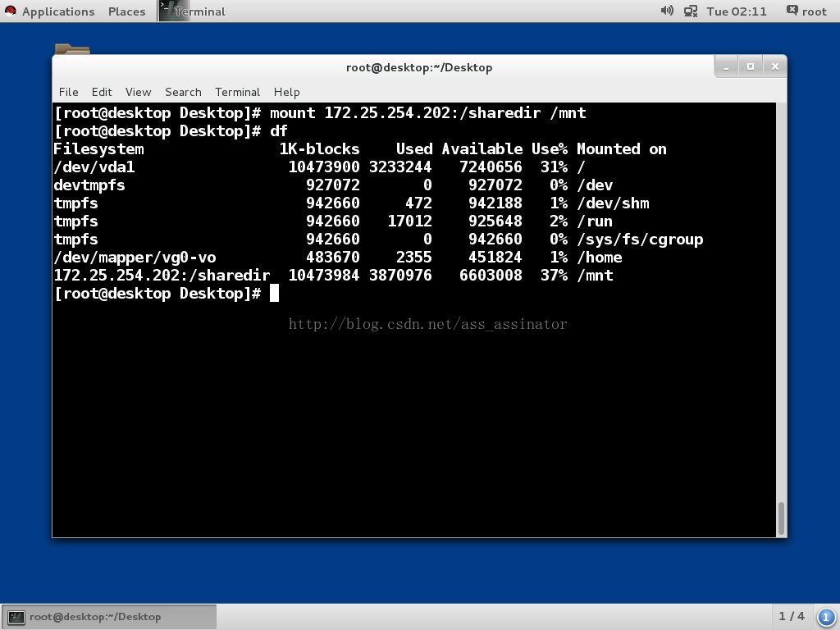The width and height of the screenshot is (840, 630).
Task: Click the 1 / 4 workspace switcher
Action: tap(792, 617)
